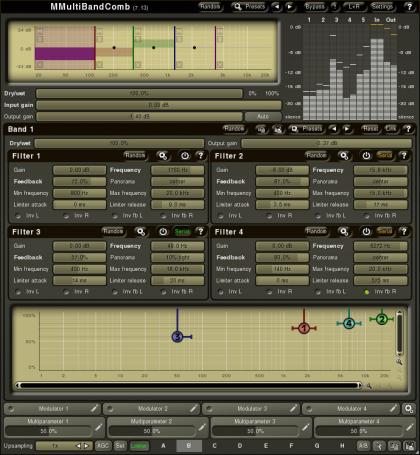Adjust the global Dry/wet slider
The image size is (420, 455).
tap(139, 94)
